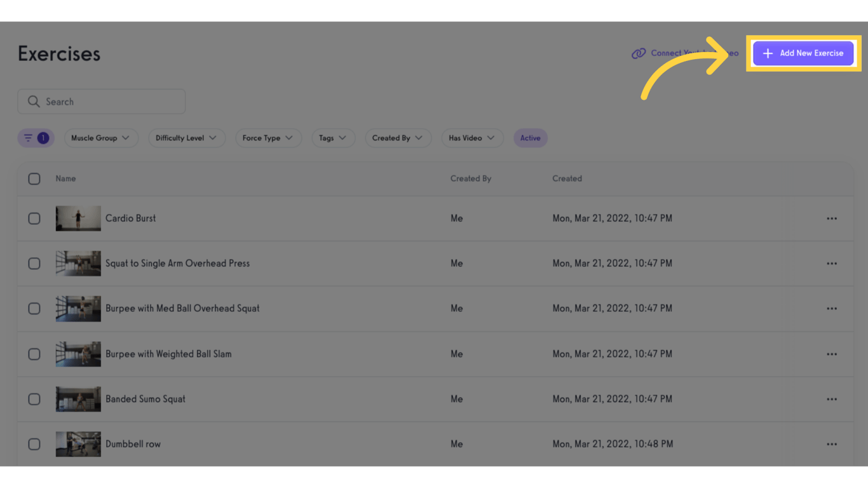The image size is (868, 488).
Task: Open more options for Banded Sumo Squat
Action: pyautogui.click(x=832, y=399)
